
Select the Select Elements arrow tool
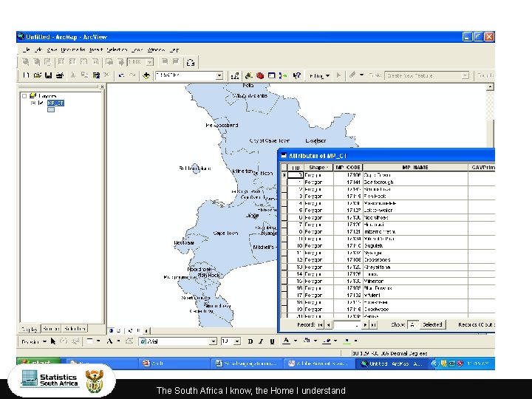53,341
